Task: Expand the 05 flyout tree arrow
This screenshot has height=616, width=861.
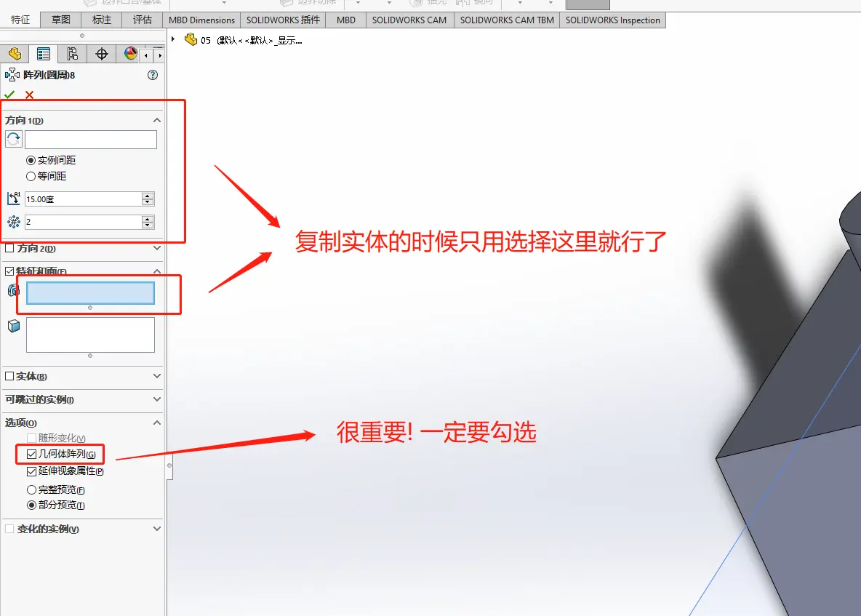Action: click(173, 39)
